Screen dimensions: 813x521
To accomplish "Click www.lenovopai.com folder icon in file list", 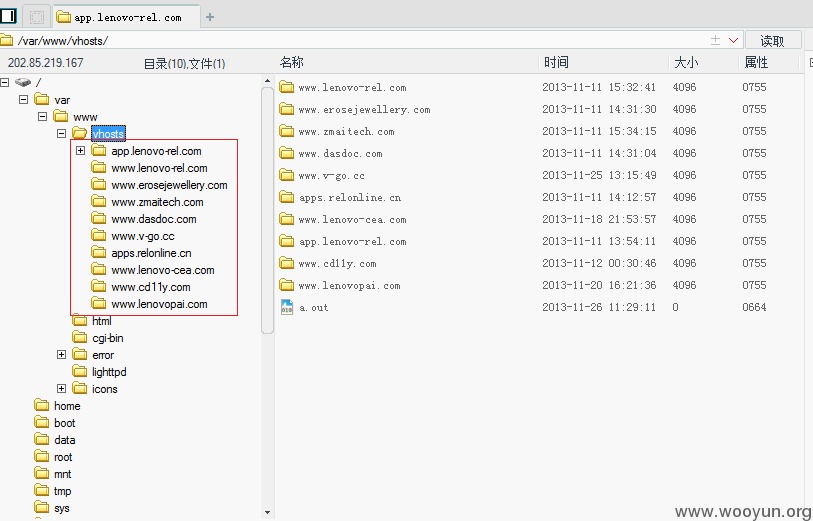I will (286, 285).
